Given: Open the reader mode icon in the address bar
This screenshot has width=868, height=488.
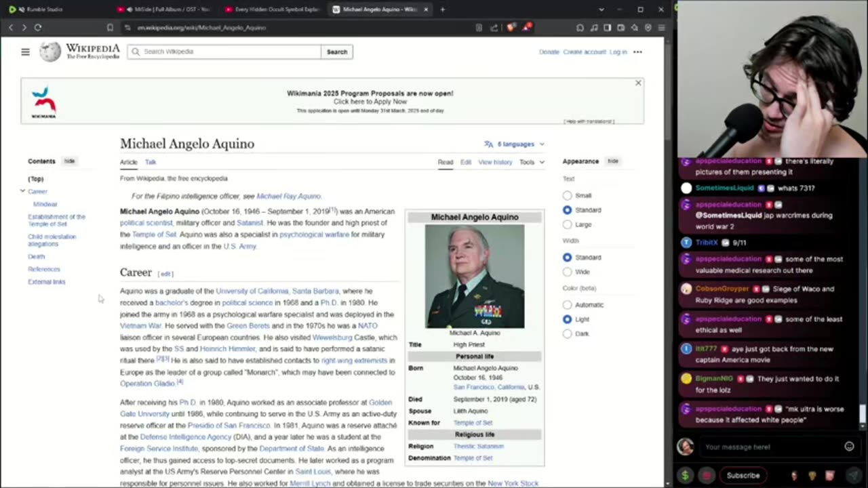Looking at the screenshot, I should [479, 28].
